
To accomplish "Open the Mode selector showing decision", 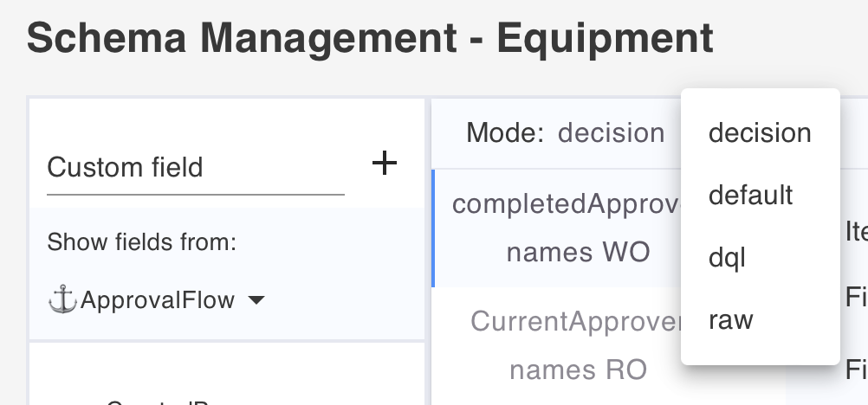I will 611,132.
